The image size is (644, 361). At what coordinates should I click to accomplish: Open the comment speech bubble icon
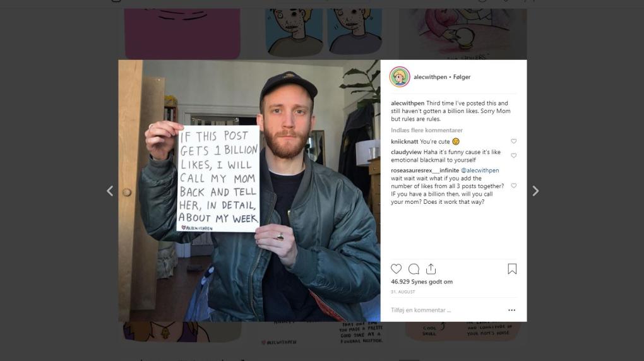414,269
